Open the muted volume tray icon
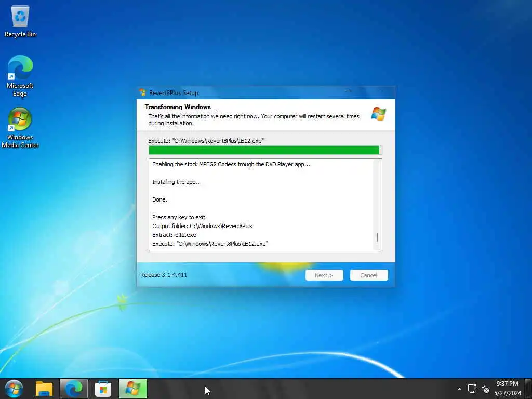This screenshot has height=399, width=532. pyautogui.click(x=485, y=389)
